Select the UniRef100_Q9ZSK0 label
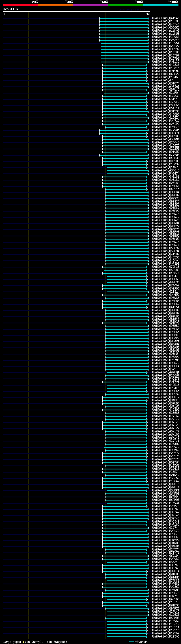The width and height of the screenshot is (181, 644). point(166,204)
